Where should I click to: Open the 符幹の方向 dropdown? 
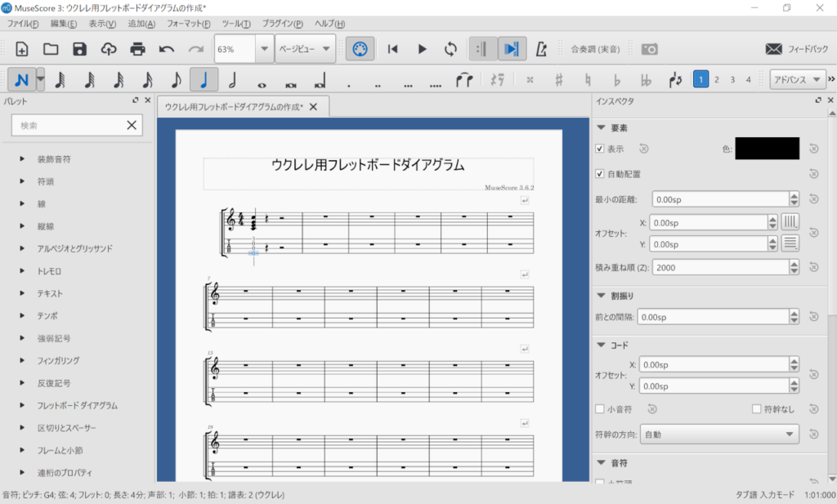tap(720, 435)
